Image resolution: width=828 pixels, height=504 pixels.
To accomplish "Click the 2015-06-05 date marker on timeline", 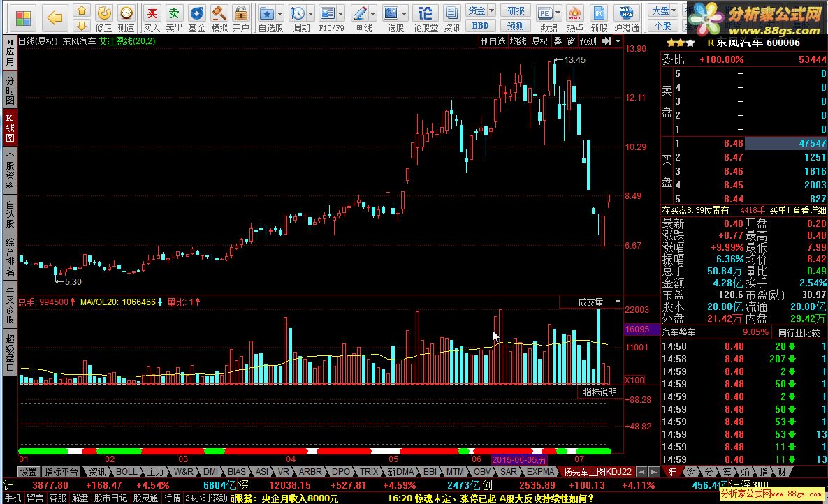I will [x=520, y=459].
